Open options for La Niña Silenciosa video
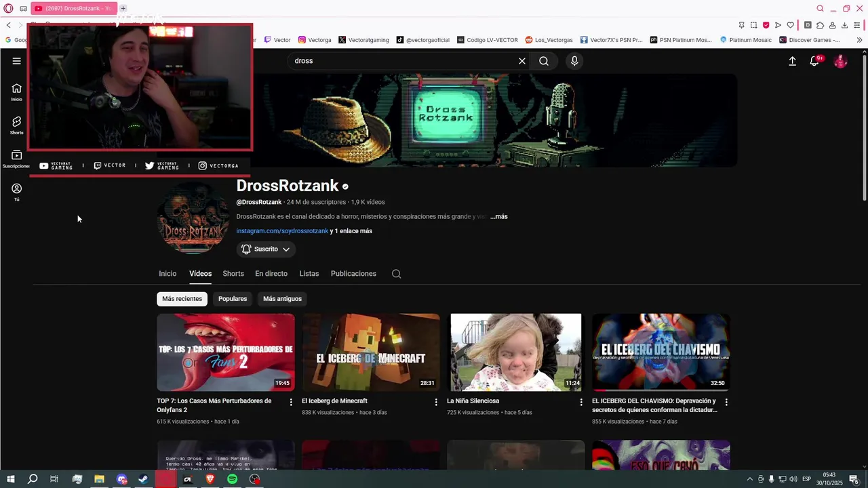The width and height of the screenshot is (868, 488). pyautogui.click(x=581, y=402)
